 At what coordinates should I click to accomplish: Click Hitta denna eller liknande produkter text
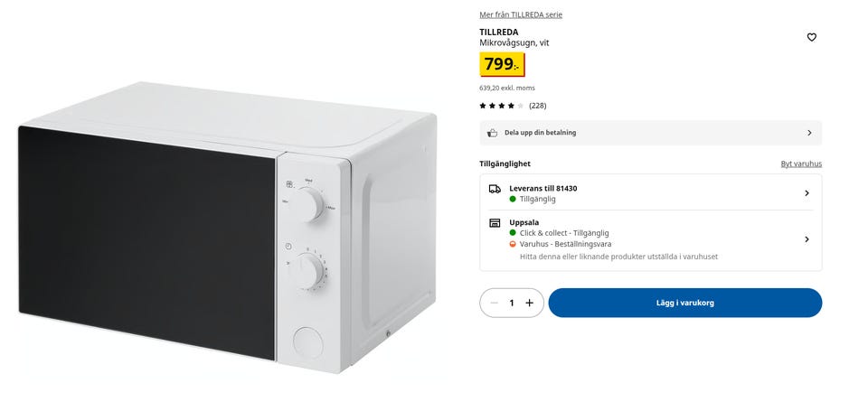[x=618, y=257]
